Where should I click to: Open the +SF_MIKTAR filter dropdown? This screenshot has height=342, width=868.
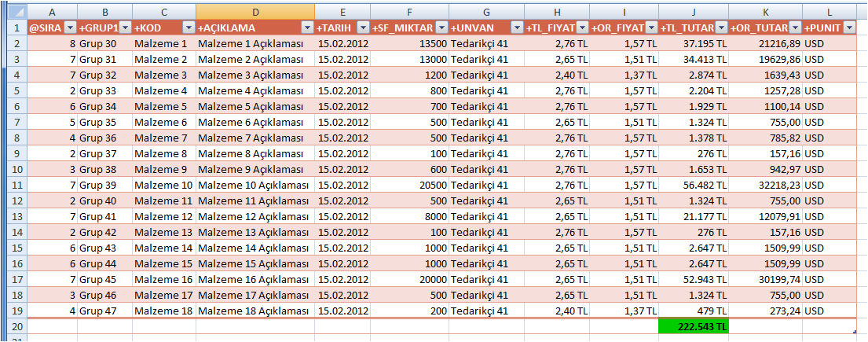(441, 28)
